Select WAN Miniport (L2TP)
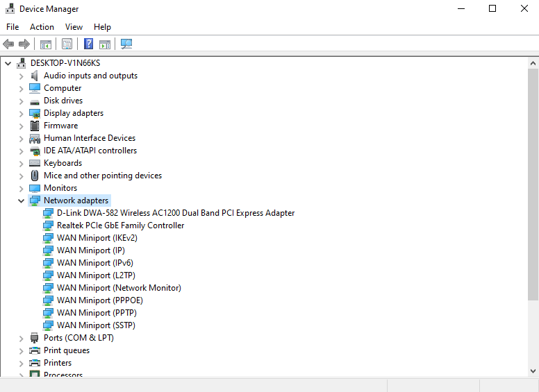Viewport: 539px width, 392px height. pyautogui.click(x=96, y=275)
